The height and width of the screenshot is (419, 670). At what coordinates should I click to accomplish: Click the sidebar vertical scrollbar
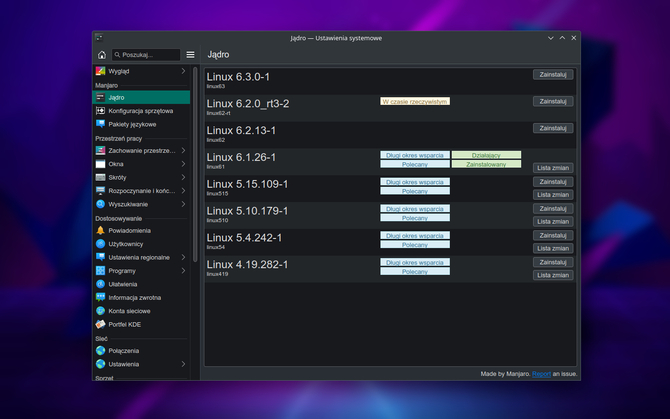point(195,164)
